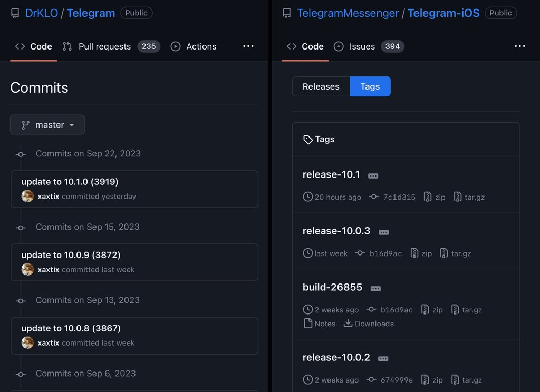The width and height of the screenshot is (540, 392).
Task: Click the repository icon beside TelegramMessenger
Action: pyautogui.click(x=286, y=13)
